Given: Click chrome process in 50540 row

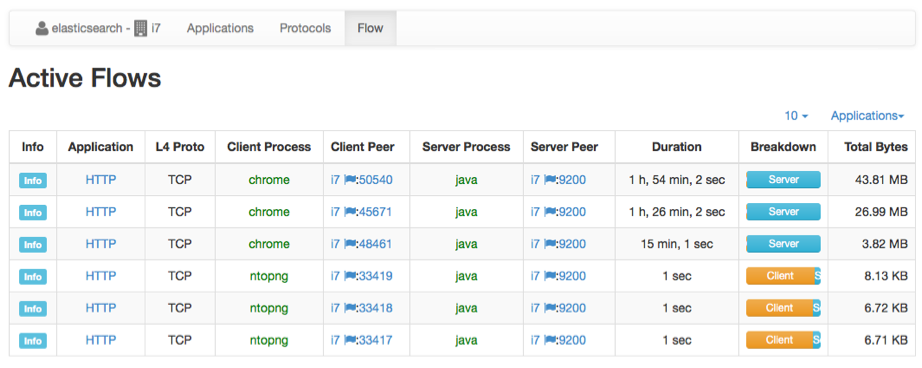Looking at the screenshot, I should coord(269,180).
